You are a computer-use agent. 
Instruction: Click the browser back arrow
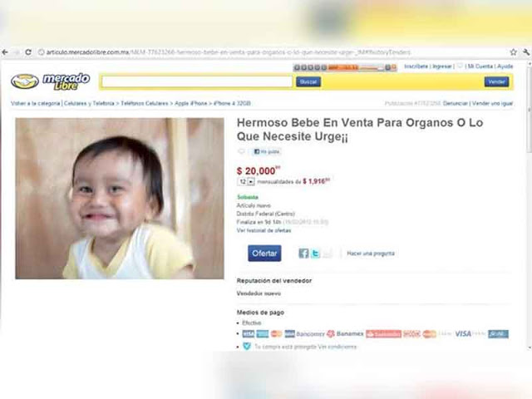click(5, 52)
